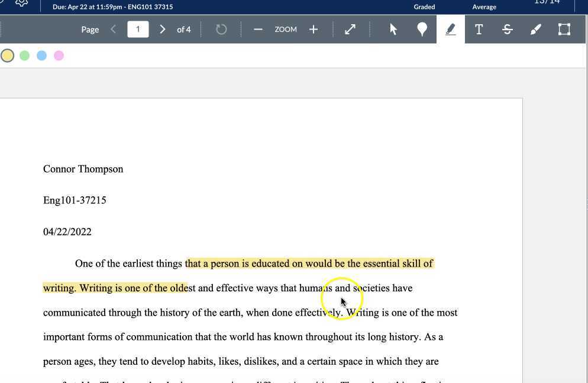
Task: Keep yellow as the active highlight color
Action: [8, 55]
